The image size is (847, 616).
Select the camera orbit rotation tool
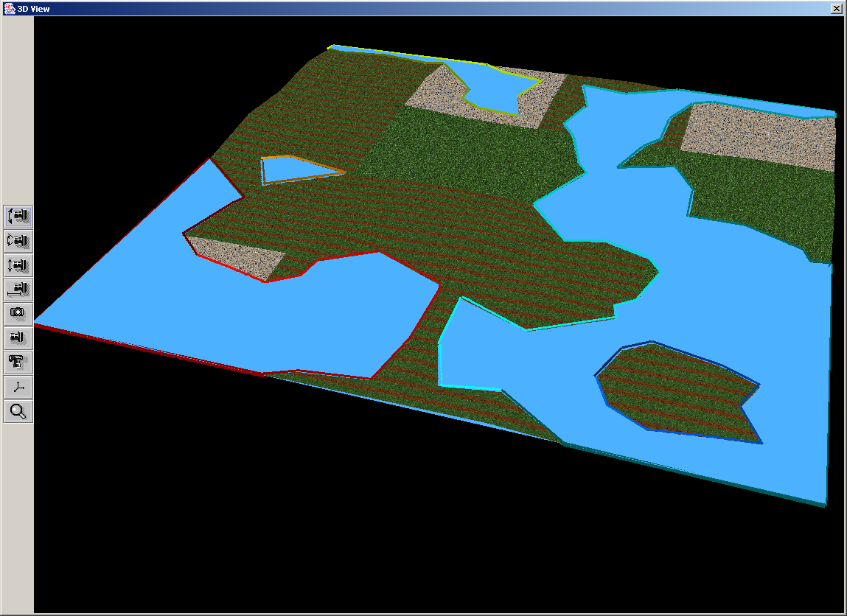click(18, 241)
